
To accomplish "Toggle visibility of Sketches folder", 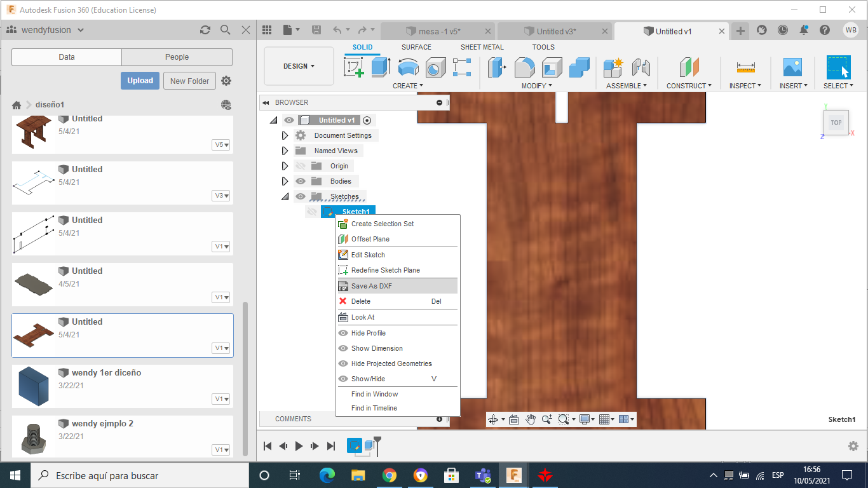I will (301, 196).
